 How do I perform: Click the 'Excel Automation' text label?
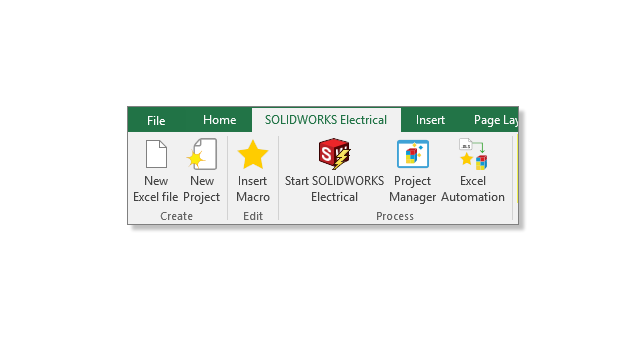(473, 189)
